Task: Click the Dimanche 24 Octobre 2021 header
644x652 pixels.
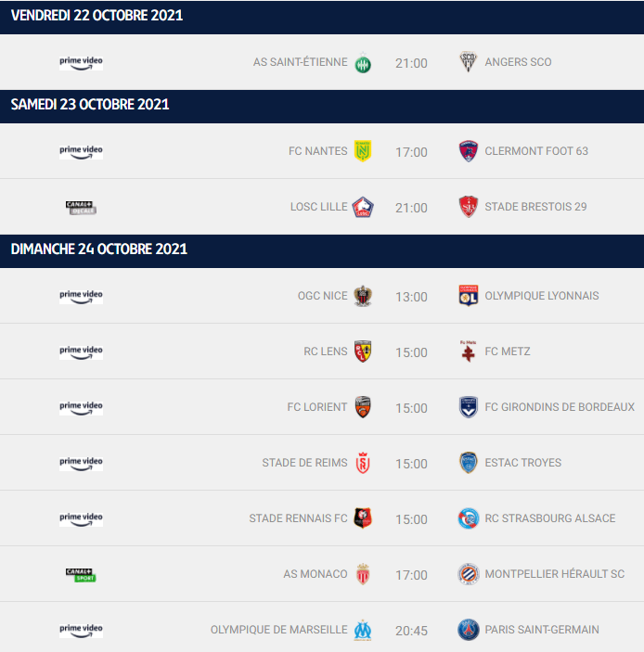Action: click(x=322, y=249)
